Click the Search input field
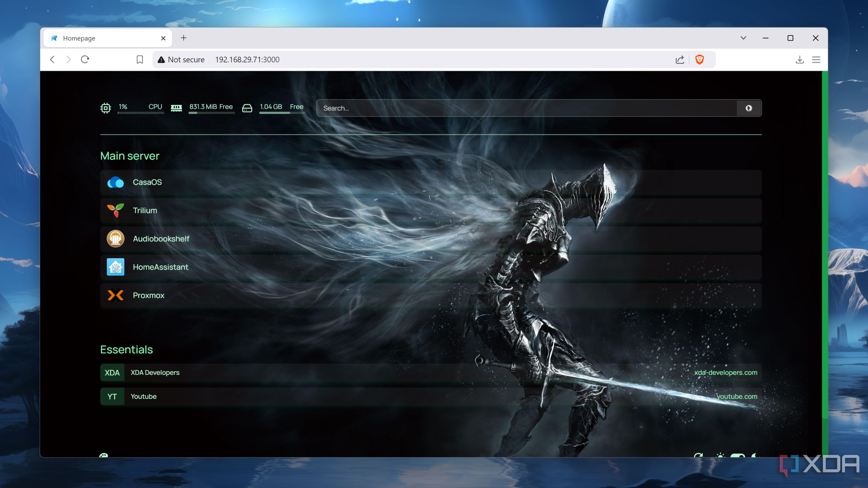 (526, 108)
